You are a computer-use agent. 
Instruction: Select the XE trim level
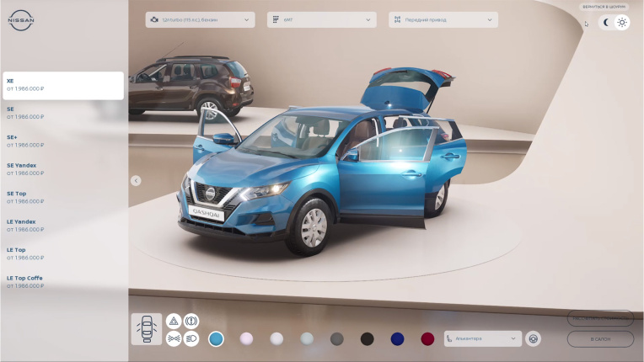coord(63,86)
